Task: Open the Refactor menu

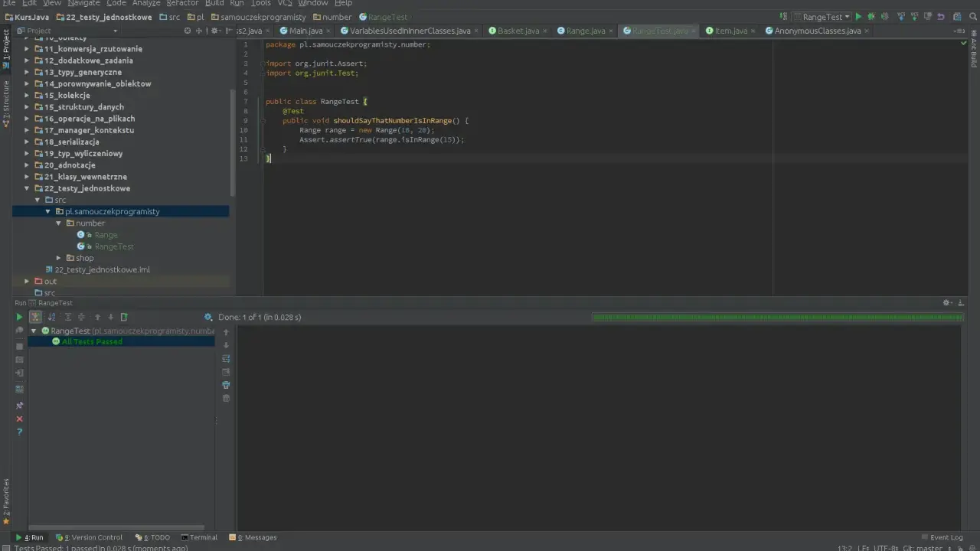Action: [182, 3]
